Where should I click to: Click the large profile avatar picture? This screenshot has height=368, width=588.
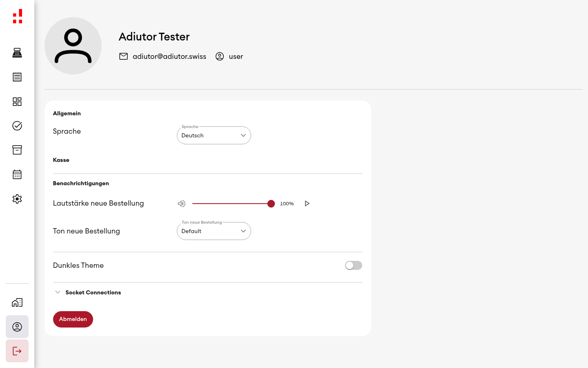click(x=73, y=46)
